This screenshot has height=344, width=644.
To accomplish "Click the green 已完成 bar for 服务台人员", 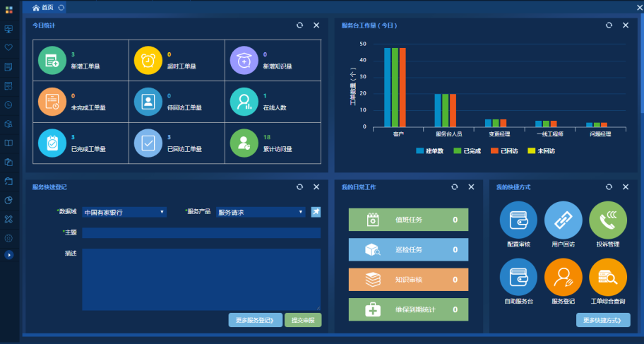I will click(x=445, y=111).
